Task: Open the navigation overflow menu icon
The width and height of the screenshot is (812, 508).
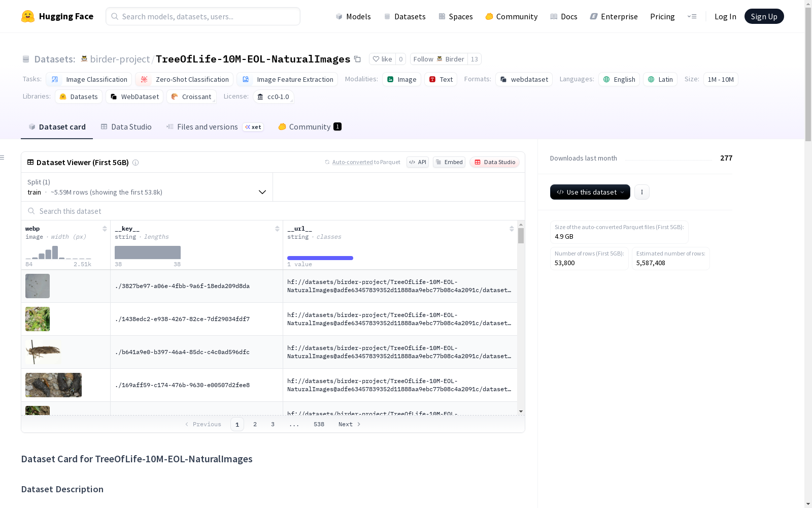Action: tap(692, 16)
